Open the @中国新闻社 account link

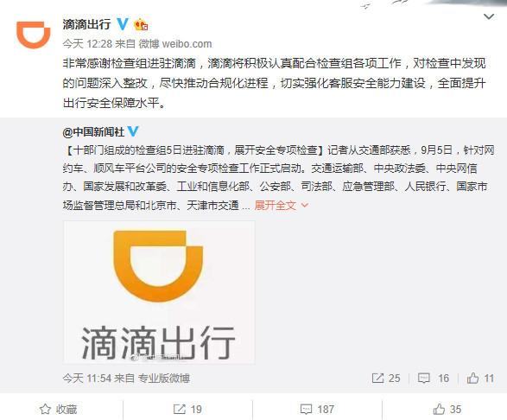click(93, 131)
